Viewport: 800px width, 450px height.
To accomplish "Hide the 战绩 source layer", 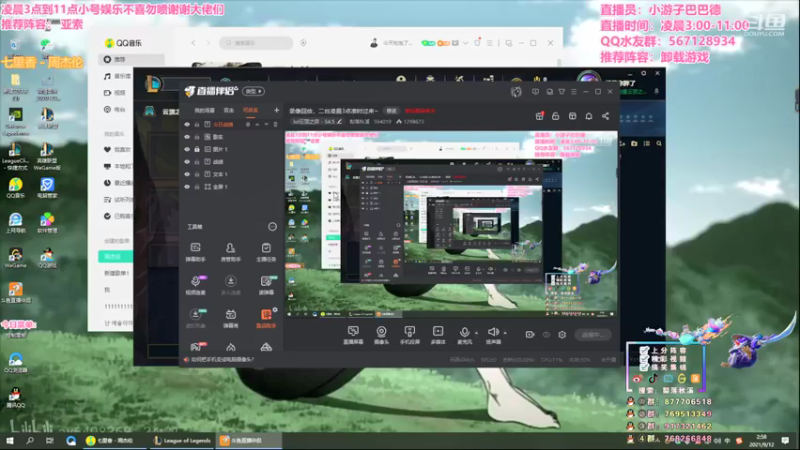I will (187, 162).
